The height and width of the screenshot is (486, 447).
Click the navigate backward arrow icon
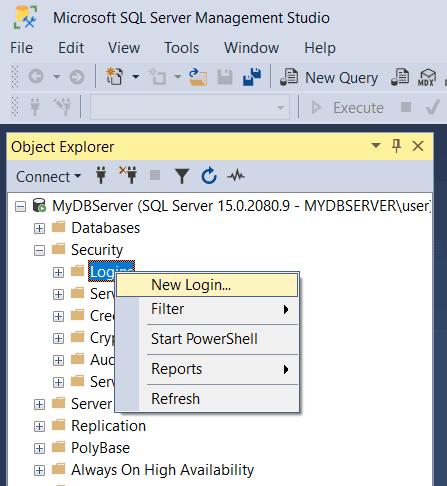click(x=36, y=77)
